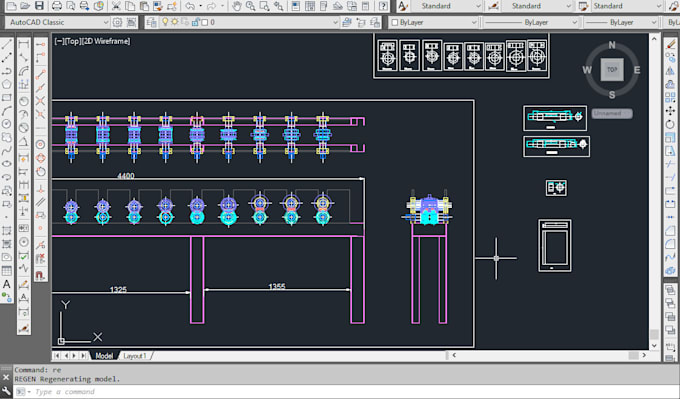This screenshot has height=399, width=680.
Task: Open the Layer Properties Manager icon
Action: tap(151, 22)
